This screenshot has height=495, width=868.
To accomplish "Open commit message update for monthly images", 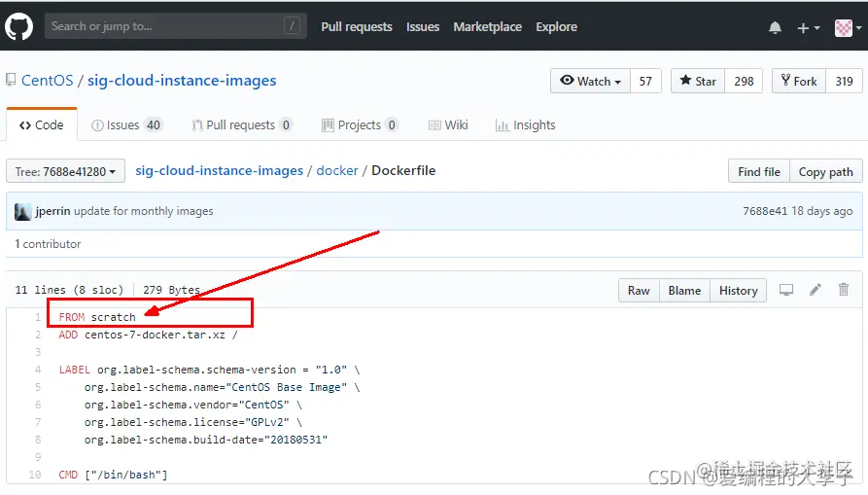I will 144,211.
